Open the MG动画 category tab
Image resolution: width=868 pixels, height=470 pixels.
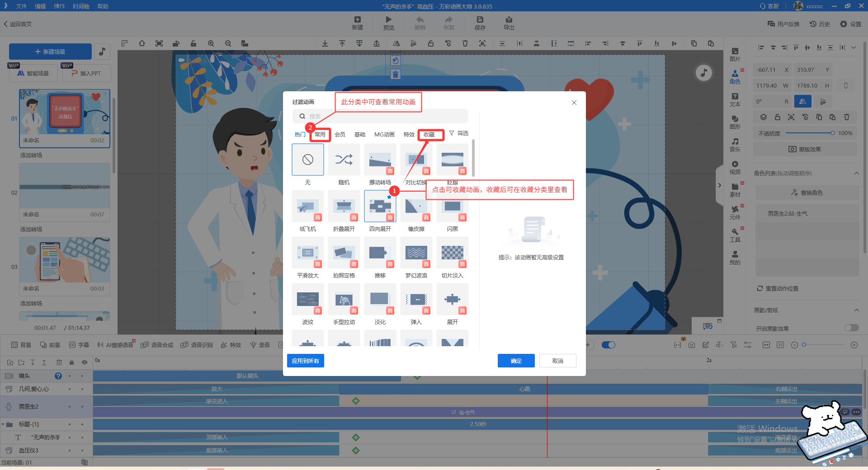[x=384, y=135]
